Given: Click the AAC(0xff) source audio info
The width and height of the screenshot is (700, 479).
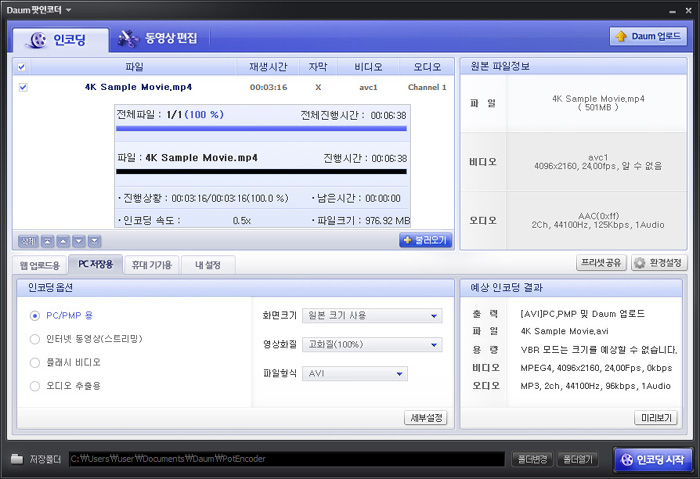Looking at the screenshot, I should (x=598, y=216).
